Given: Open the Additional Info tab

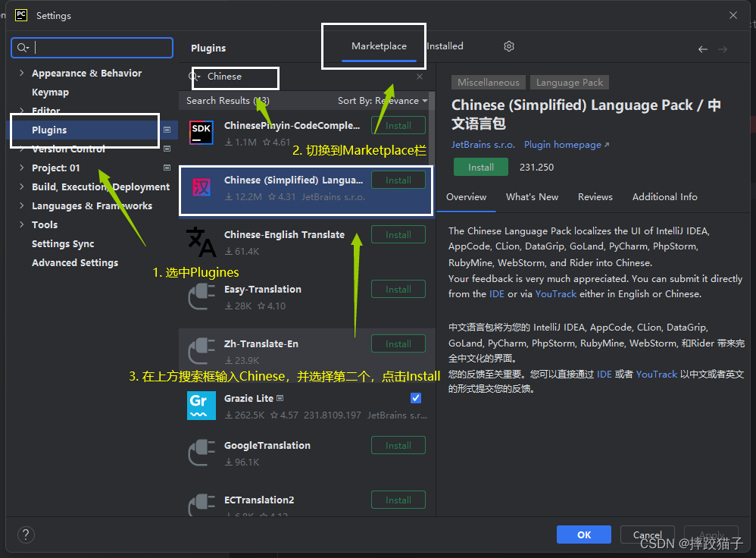Looking at the screenshot, I should point(664,197).
